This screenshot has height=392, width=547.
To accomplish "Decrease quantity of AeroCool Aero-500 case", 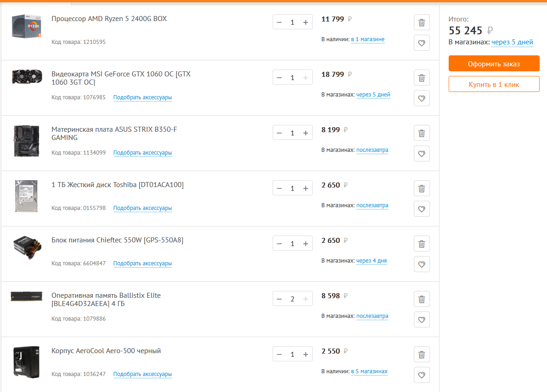I will 279,354.
